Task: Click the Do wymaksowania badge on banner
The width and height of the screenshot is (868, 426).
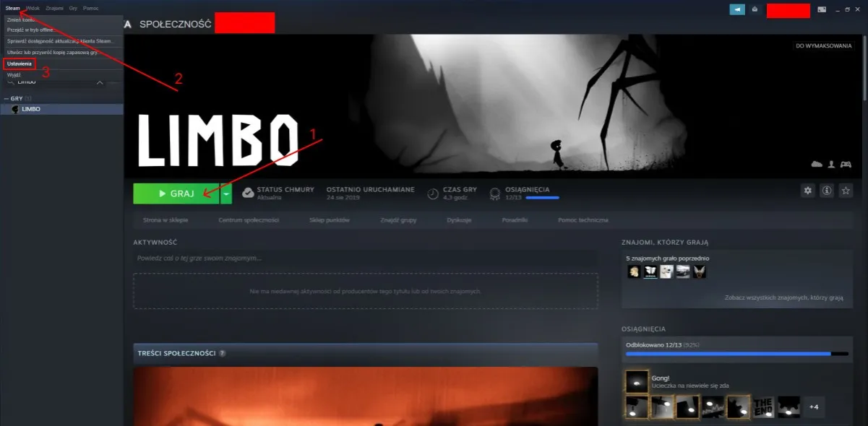Action: point(823,45)
